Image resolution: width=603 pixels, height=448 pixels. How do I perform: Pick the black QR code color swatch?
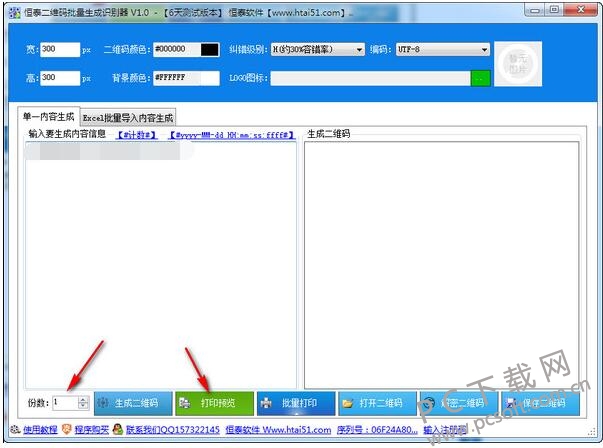tap(210, 50)
